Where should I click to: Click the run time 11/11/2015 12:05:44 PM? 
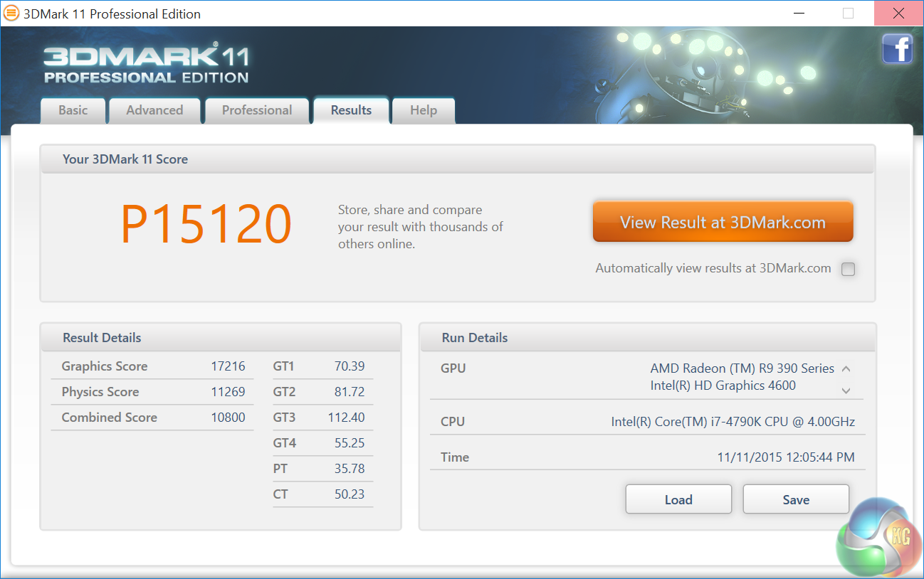786,457
